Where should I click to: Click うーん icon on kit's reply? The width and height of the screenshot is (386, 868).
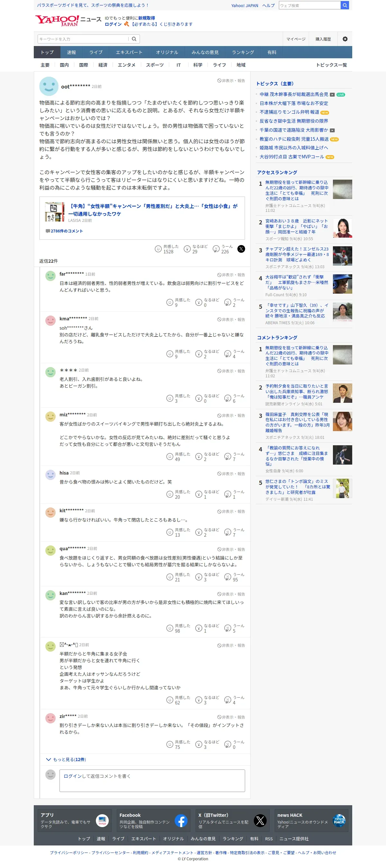point(228,532)
